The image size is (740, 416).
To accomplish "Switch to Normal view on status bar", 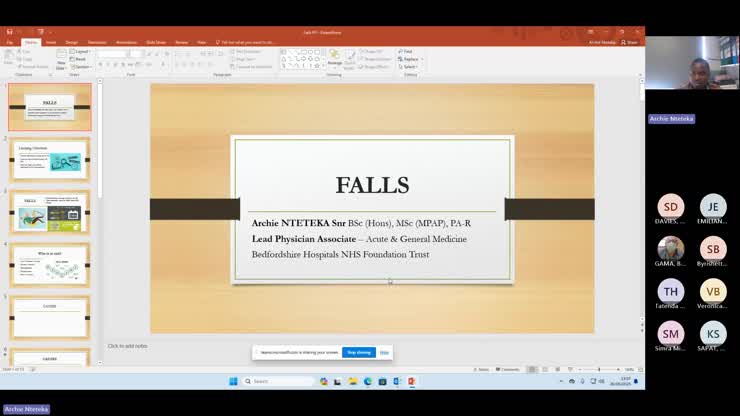I will [x=532, y=369].
